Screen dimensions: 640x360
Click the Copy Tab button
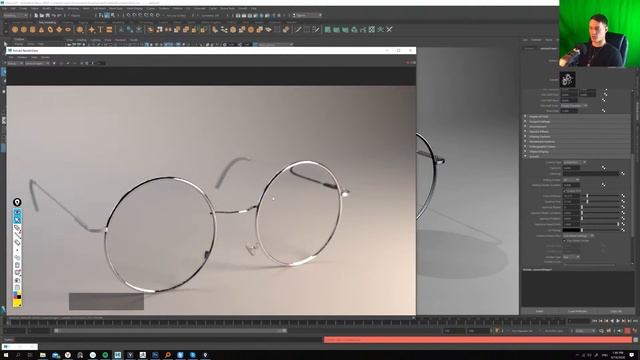(x=616, y=311)
